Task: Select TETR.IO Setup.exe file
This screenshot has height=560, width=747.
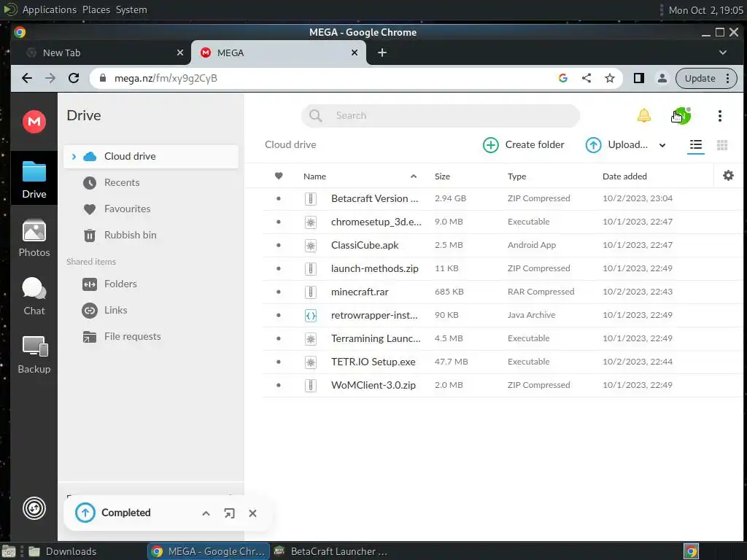Action: click(503, 362)
